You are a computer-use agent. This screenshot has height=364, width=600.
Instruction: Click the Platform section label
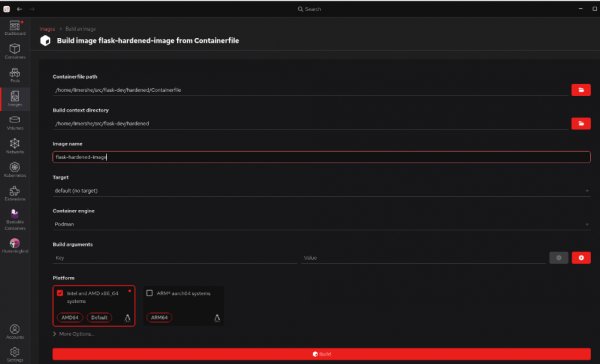[64, 278]
